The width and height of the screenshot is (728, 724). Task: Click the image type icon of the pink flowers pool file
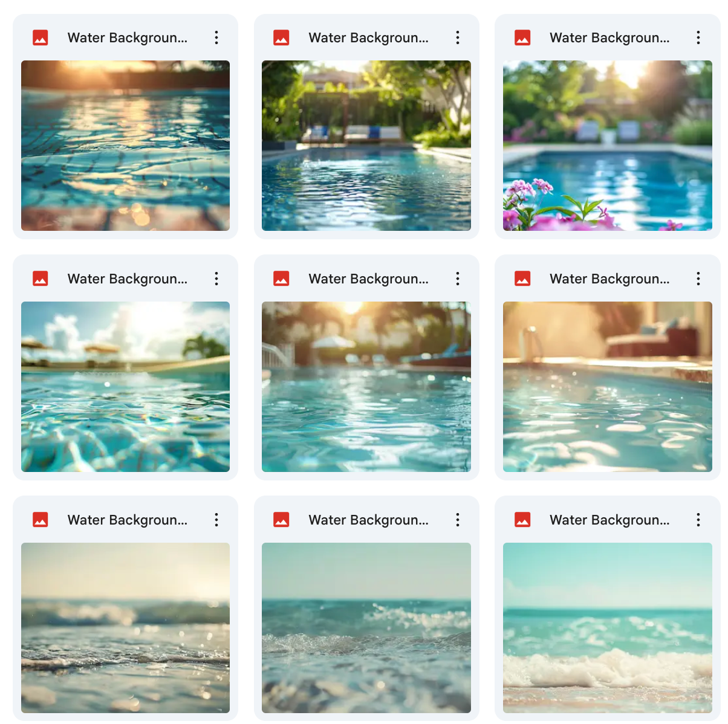(522, 37)
